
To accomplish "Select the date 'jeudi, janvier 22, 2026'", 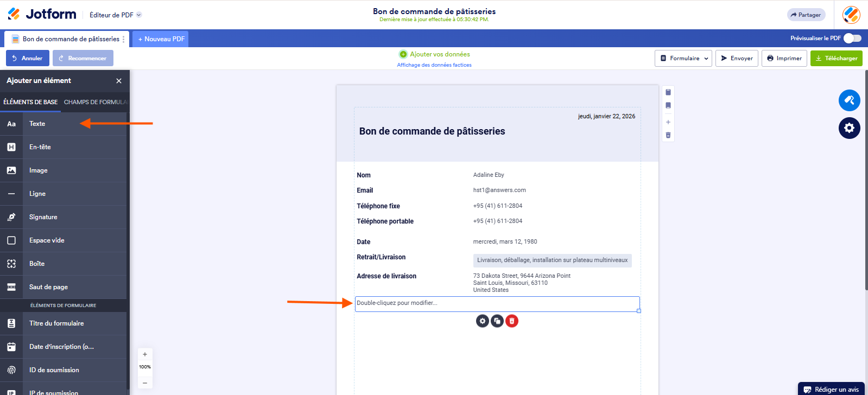I will click(x=606, y=116).
